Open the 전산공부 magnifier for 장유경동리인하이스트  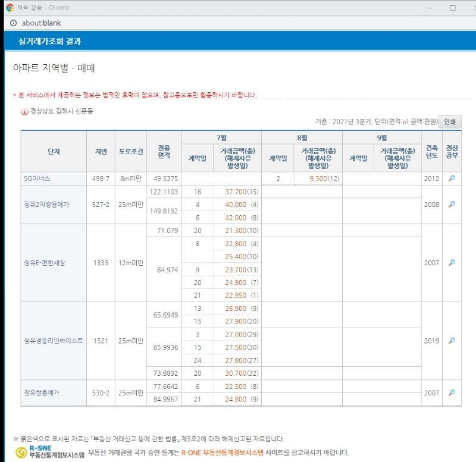(x=452, y=341)
